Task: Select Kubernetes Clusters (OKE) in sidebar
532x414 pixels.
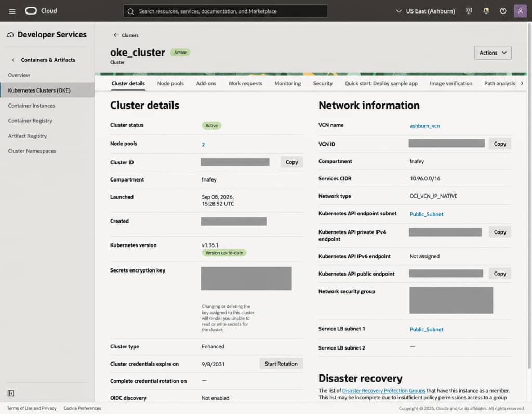Action: 47,90
